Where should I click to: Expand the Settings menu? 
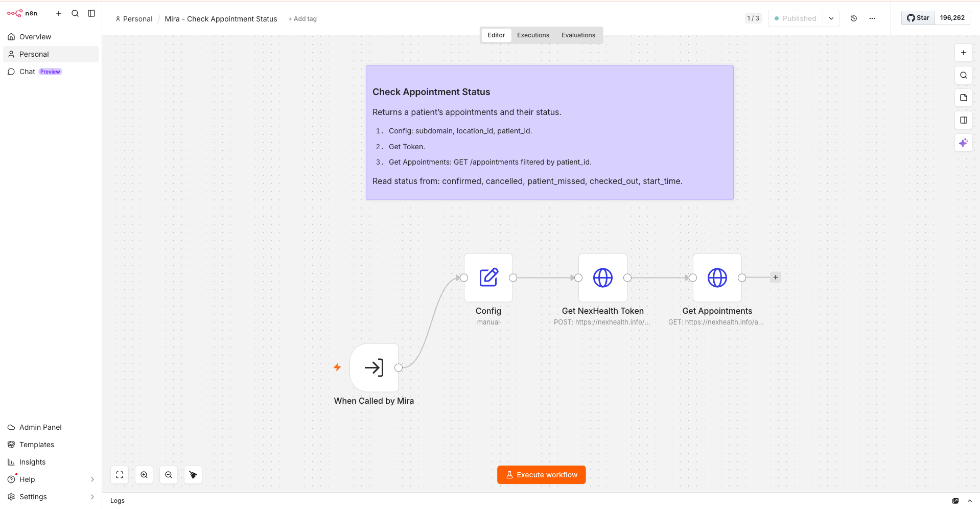tap(51, 497)
